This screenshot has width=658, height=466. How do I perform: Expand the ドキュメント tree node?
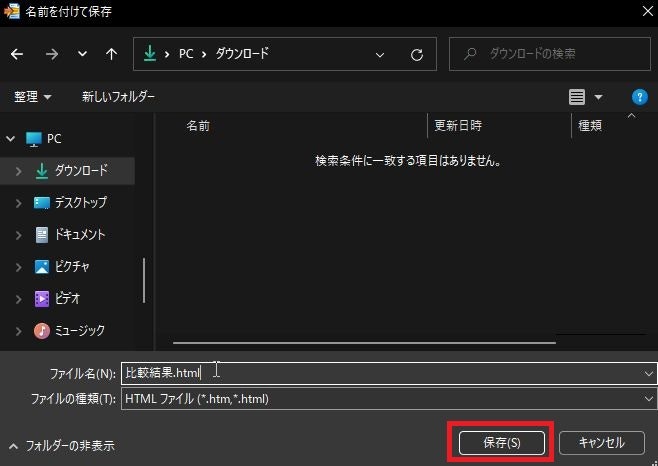point(18,235)
